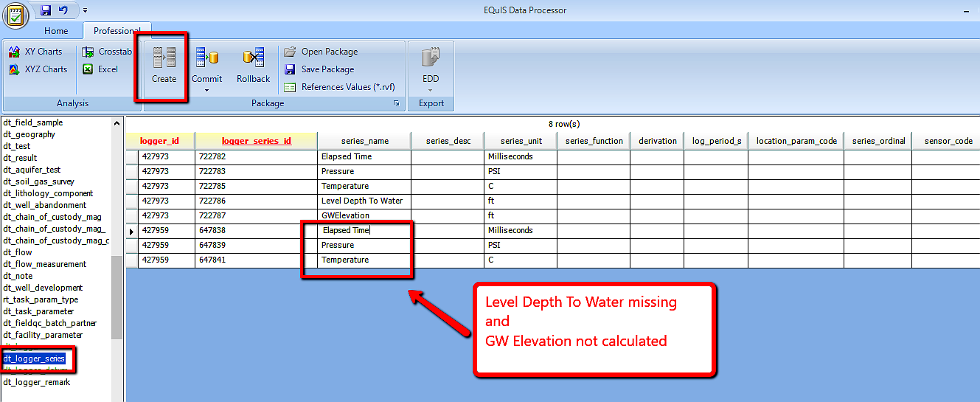Open the Customize Quick Access Toolbar dropdown

coord(85,10)
